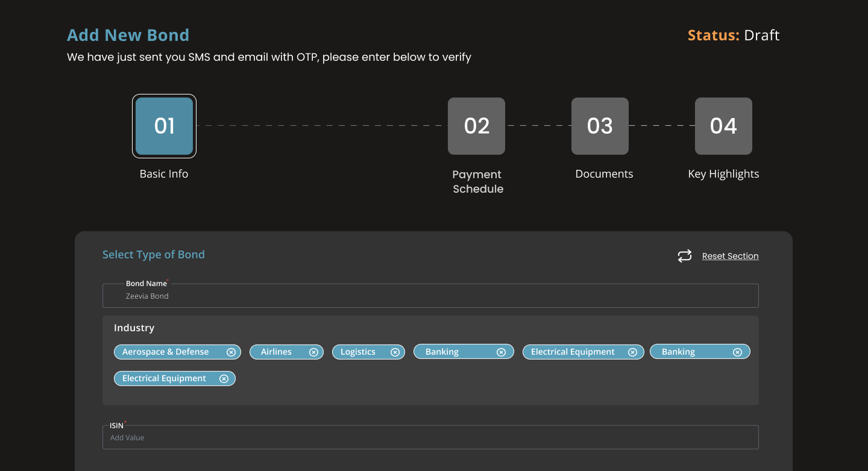The image size is (868, 471).
Task: Remove Electrical Equipment tag below Aerospace & Defense
Action: pyautogui.click(x=224, y=379)
